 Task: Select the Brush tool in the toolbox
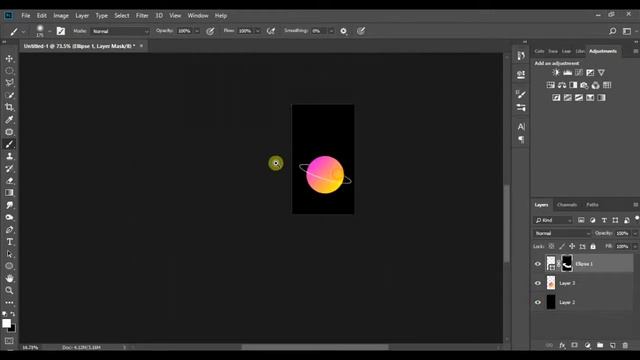click(x=9, y=144)
